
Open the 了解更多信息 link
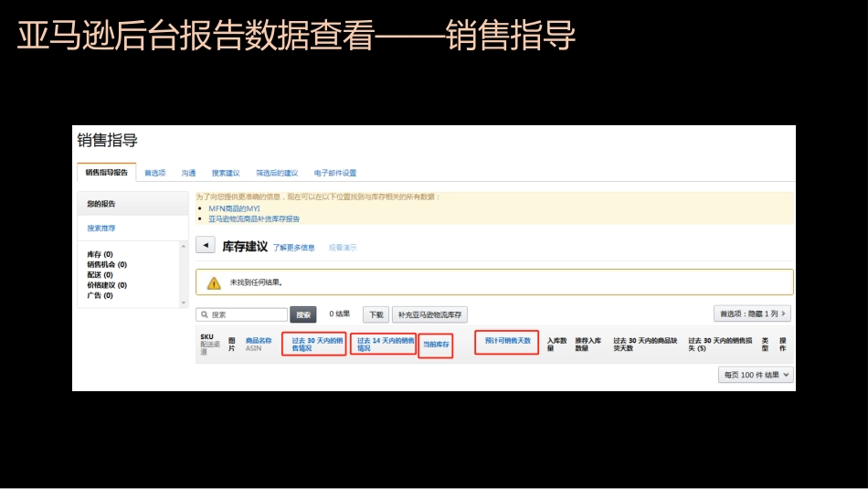[x=293, y=248]
